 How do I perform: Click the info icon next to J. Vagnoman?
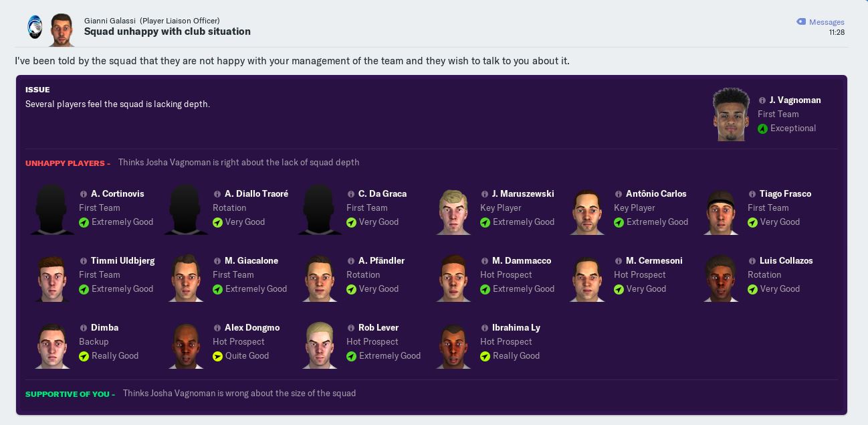point(762,100)
